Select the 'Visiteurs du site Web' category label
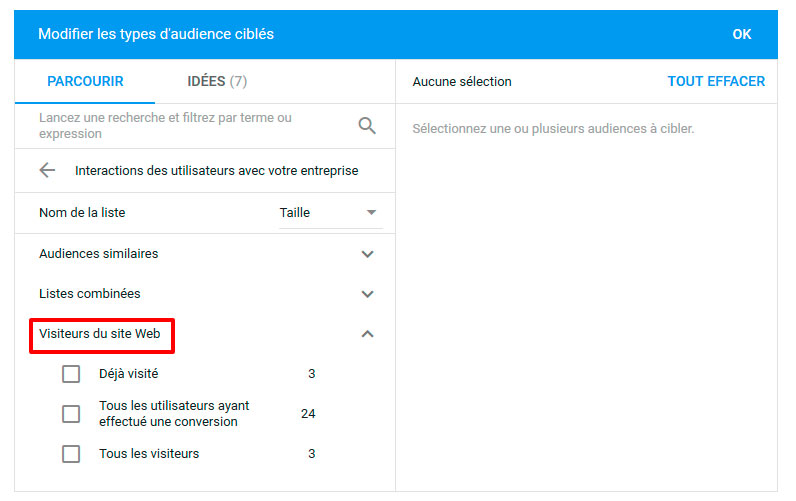Viewport: 796px width, 501px height. coord(100,334)
